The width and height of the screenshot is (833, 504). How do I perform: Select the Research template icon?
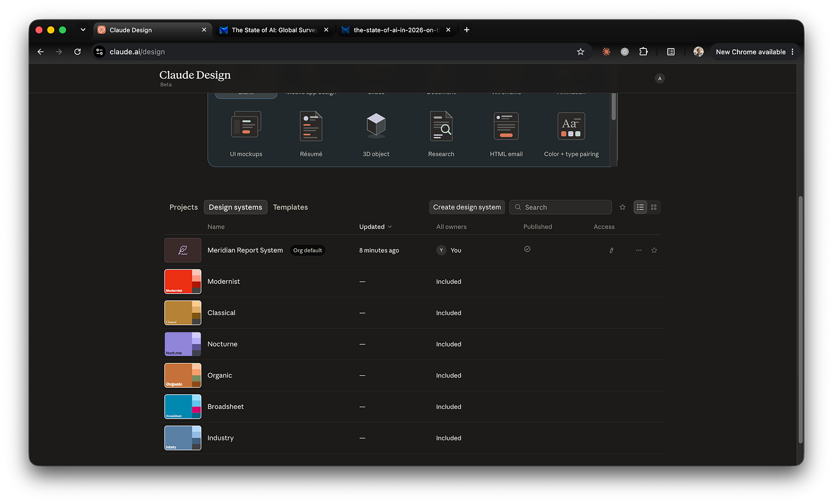coord(441,126)
